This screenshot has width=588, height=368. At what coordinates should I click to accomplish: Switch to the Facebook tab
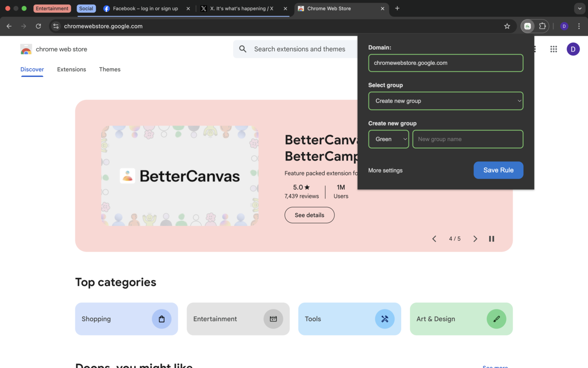click(x=145, y=8)
